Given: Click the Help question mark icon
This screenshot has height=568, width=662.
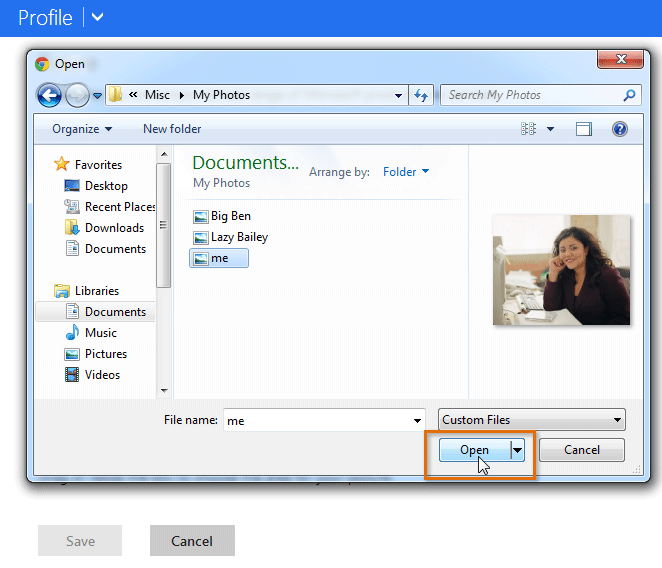Looking at the screenshot, I should 619,129.
